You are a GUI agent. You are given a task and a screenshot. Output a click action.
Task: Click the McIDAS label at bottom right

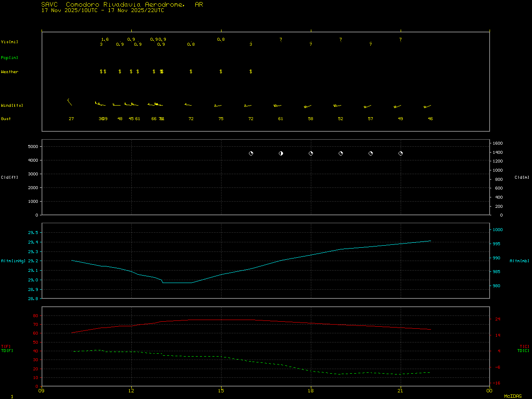pos(513,396)
